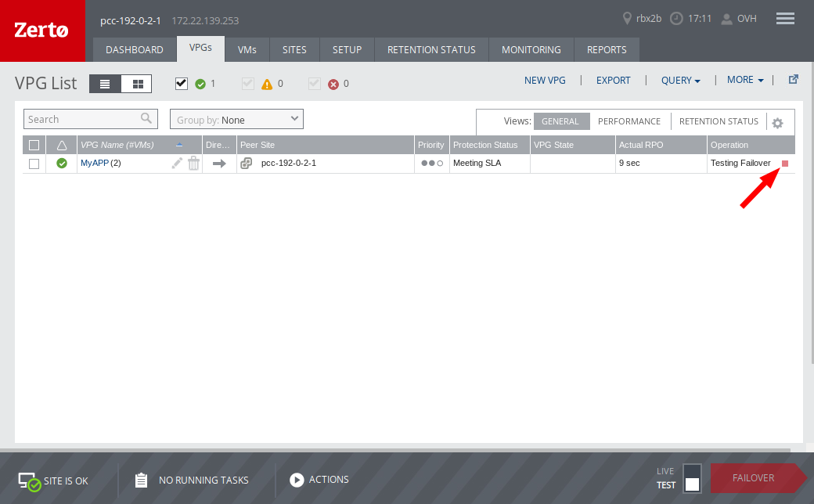
Task: Open the Group by dropdown
Action: click(236, 119)
